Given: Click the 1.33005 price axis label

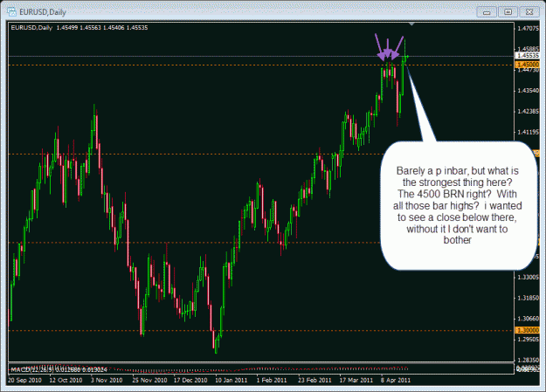Looking at the screenshot, I should point(529,277).
